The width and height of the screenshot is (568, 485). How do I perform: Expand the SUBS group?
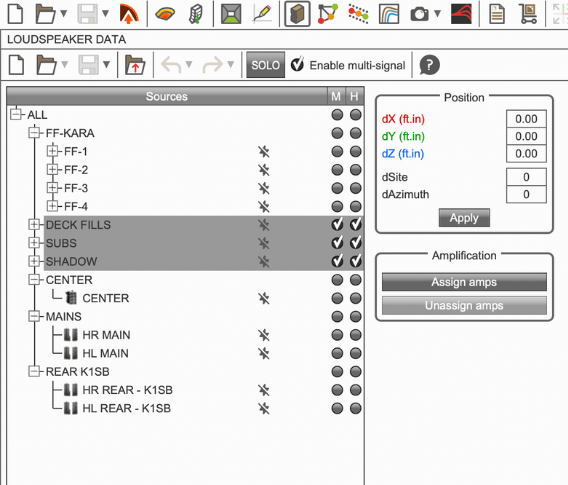point(34,243)
